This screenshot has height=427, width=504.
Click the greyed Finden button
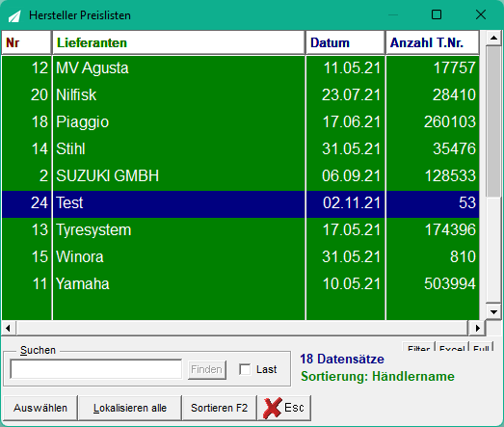pos(206,369)
